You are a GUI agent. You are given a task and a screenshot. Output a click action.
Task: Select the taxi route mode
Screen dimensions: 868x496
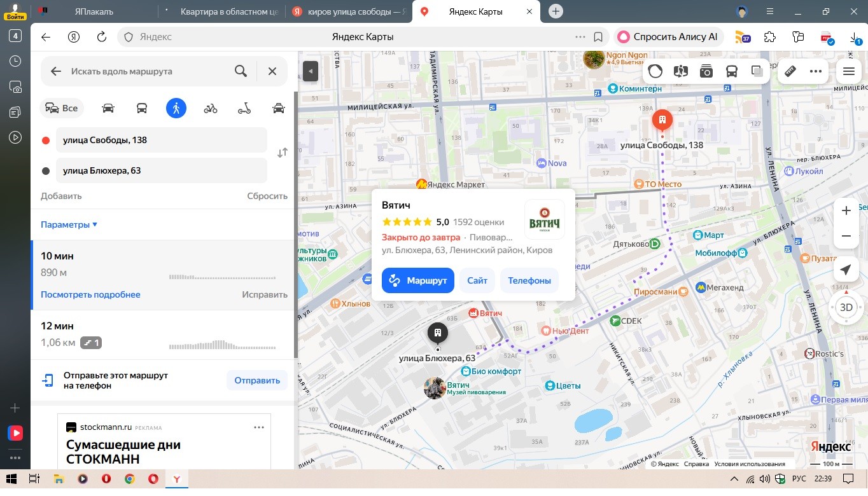(x=278, y=108)
